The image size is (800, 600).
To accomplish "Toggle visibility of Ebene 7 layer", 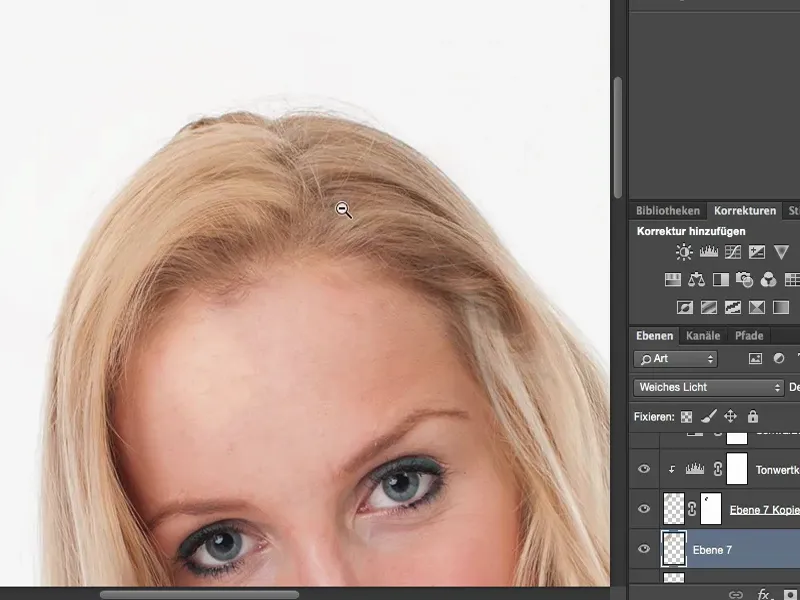I will click(644, 549).
